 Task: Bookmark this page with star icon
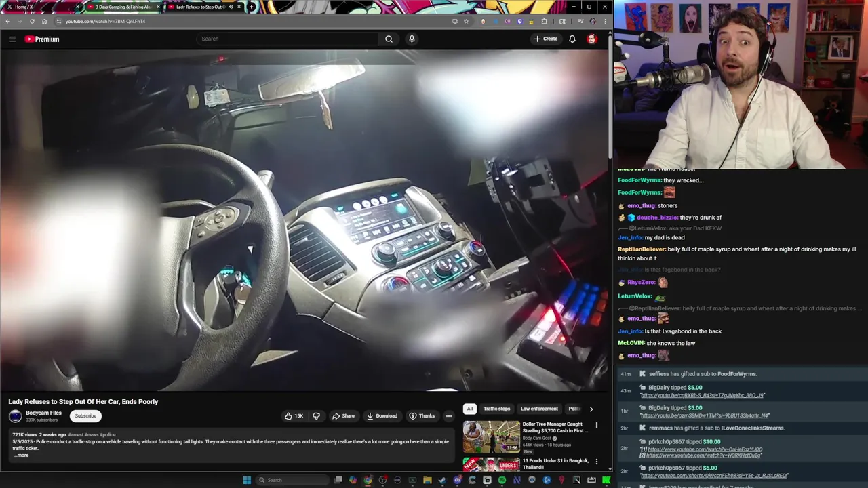point(466,21)
